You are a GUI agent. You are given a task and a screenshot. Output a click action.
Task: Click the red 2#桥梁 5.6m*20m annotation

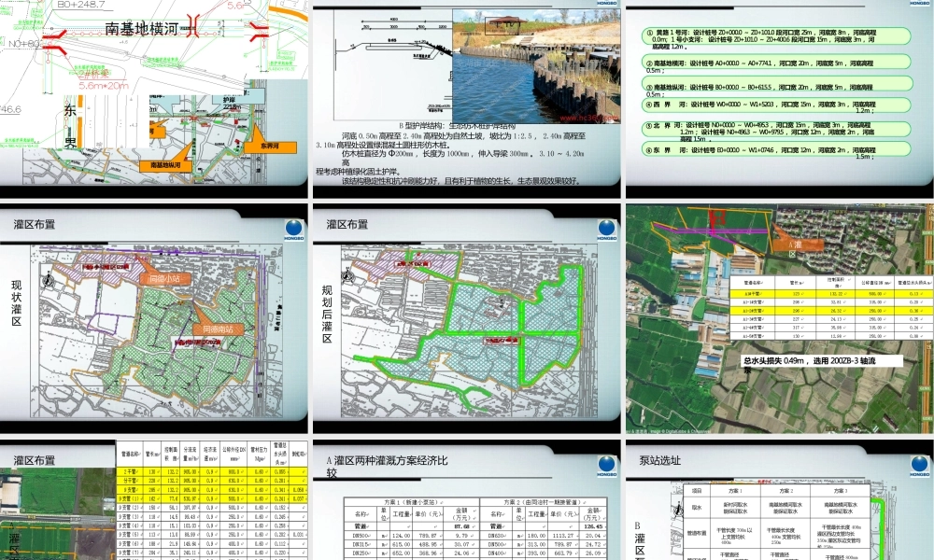click(x=102, y=79)
